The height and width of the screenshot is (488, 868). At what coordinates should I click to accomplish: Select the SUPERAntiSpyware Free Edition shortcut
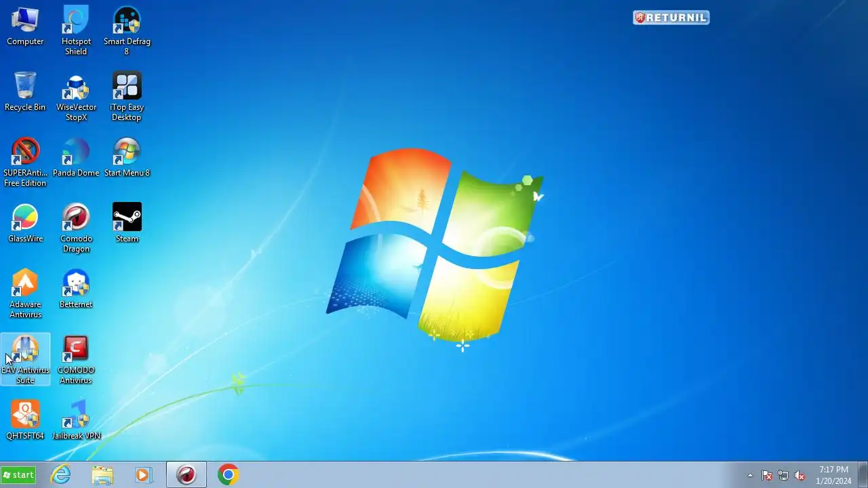[25, 163]
